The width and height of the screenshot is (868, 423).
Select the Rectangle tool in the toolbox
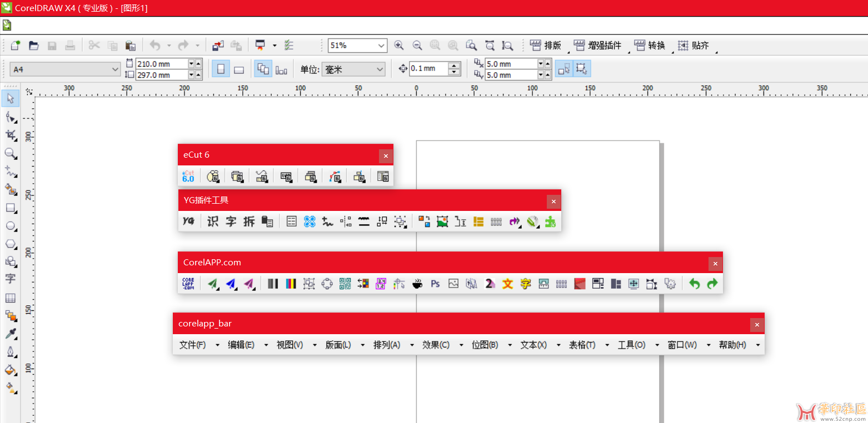coord(11,208)
